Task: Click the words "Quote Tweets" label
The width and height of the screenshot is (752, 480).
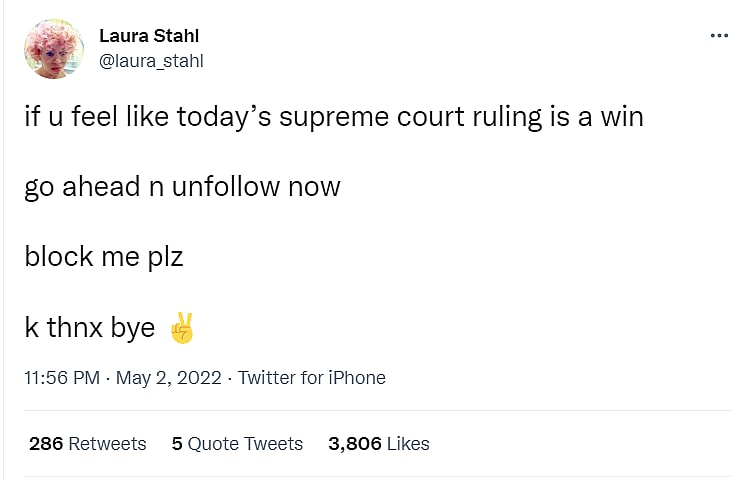Action: [x=245, y=444]
